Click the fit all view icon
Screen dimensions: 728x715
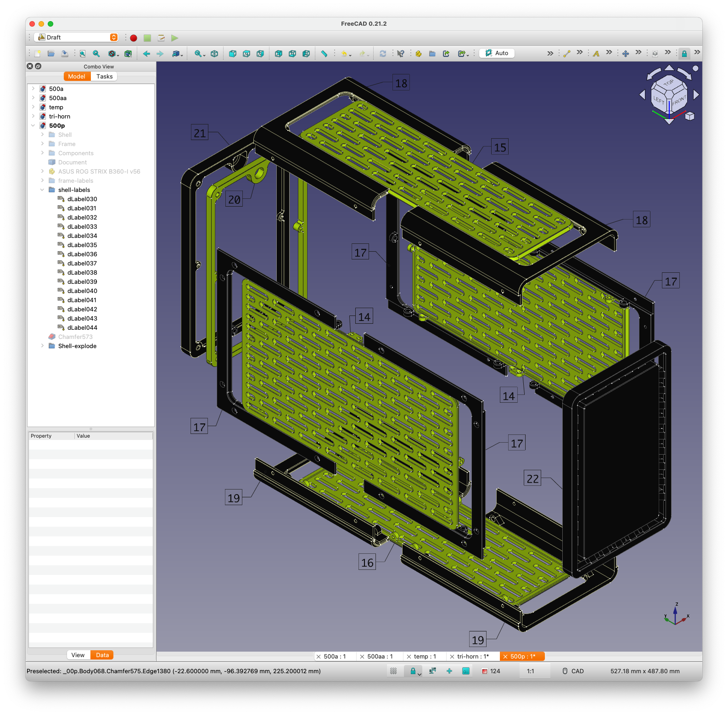[83, 54]
